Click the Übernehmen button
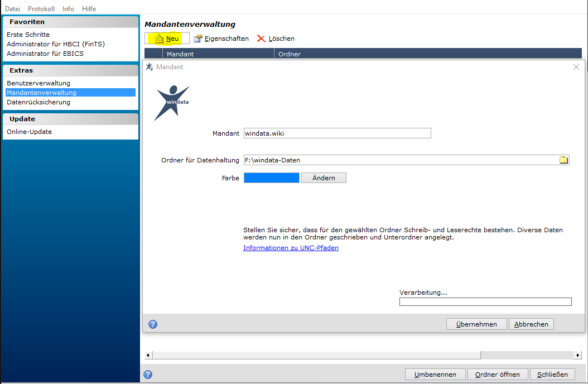Image resolution: width=588 pixels, height=384 pixels. [476, 324]
